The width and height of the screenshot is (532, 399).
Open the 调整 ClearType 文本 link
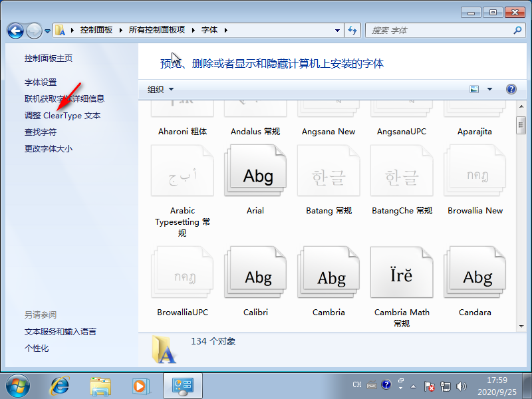[x=63, y=115]
